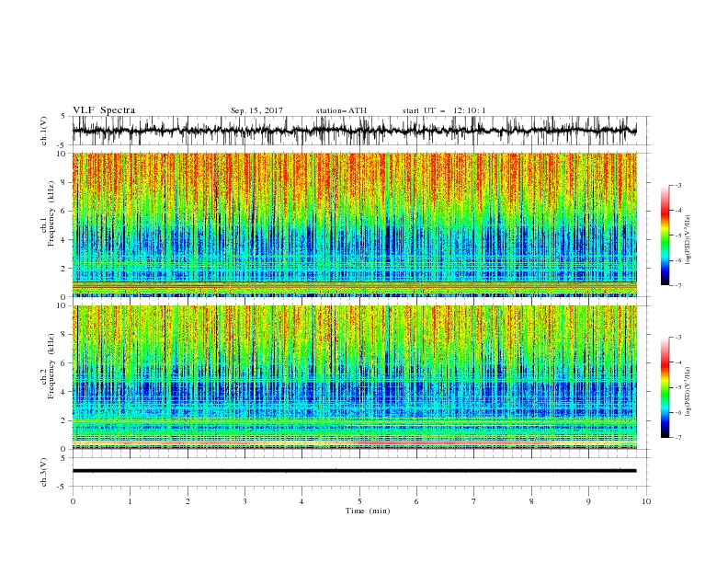Click the "5" voltage tick of ch.3(V) axis
Screen dimensions: 728x563
pyautogui.click(x=63, y=458)
